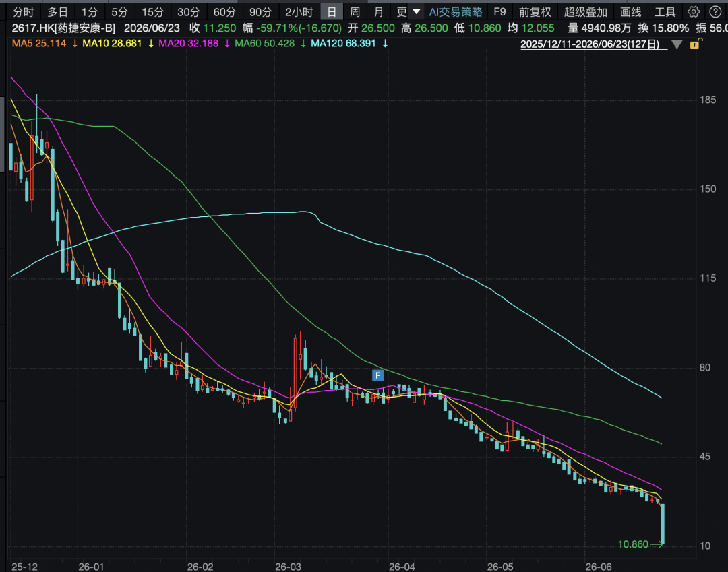Open the 更 more periods menu
This screenshot has width=728, height=572.
click(402, 12)
